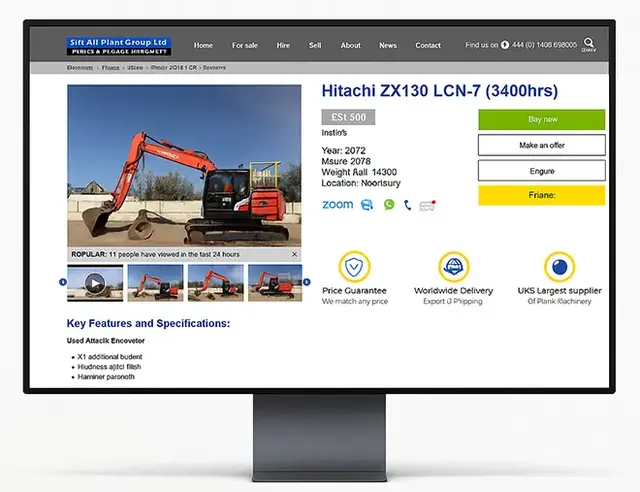Click the Make an offer button
This screenshot has width=640, height=492.
coord(542,145)
